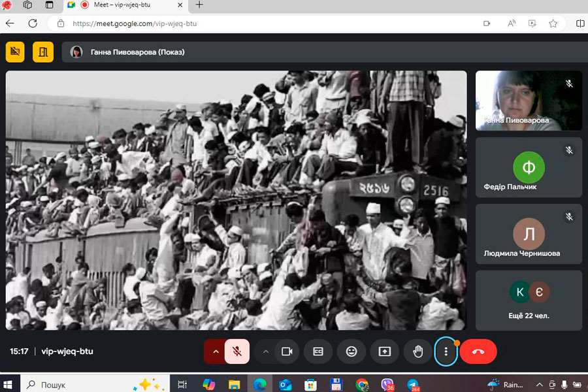This screenshot has height=392, width=588.
Task: Reload the Meet page
Action: [x=33, y=24]
